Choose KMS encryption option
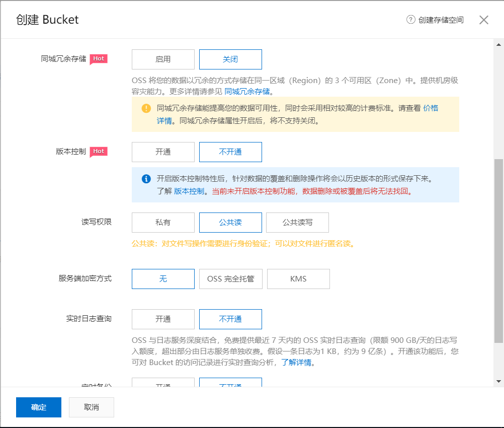 click(x=298, y=278)
